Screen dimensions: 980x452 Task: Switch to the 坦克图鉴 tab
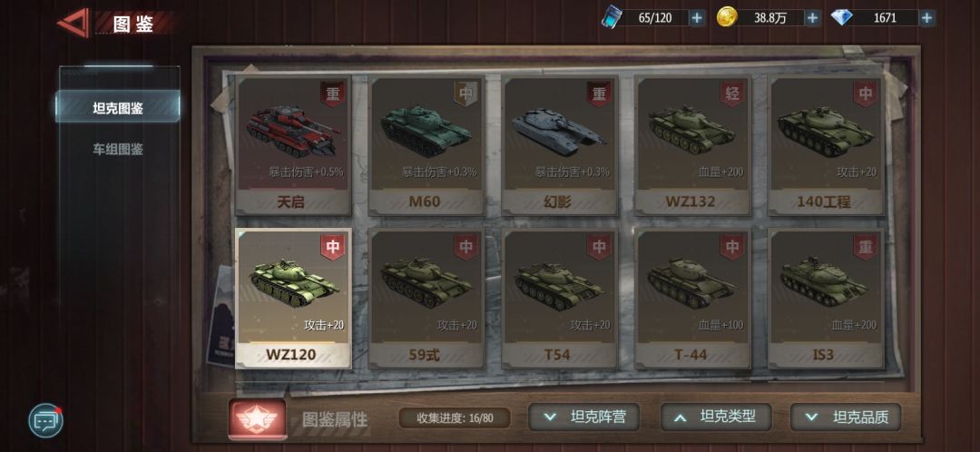(118, 107)
